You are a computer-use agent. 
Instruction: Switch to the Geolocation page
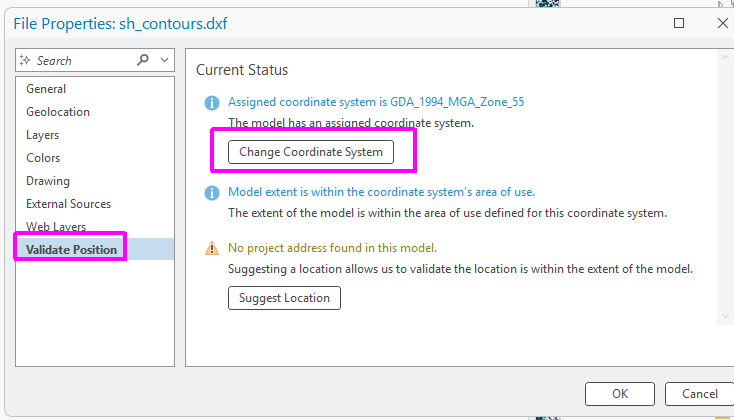pos(58,112)
